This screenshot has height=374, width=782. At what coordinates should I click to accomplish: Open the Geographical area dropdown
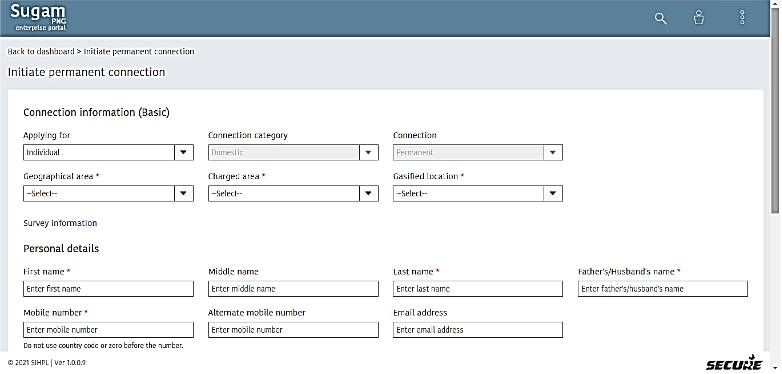(x=108, y=193)
